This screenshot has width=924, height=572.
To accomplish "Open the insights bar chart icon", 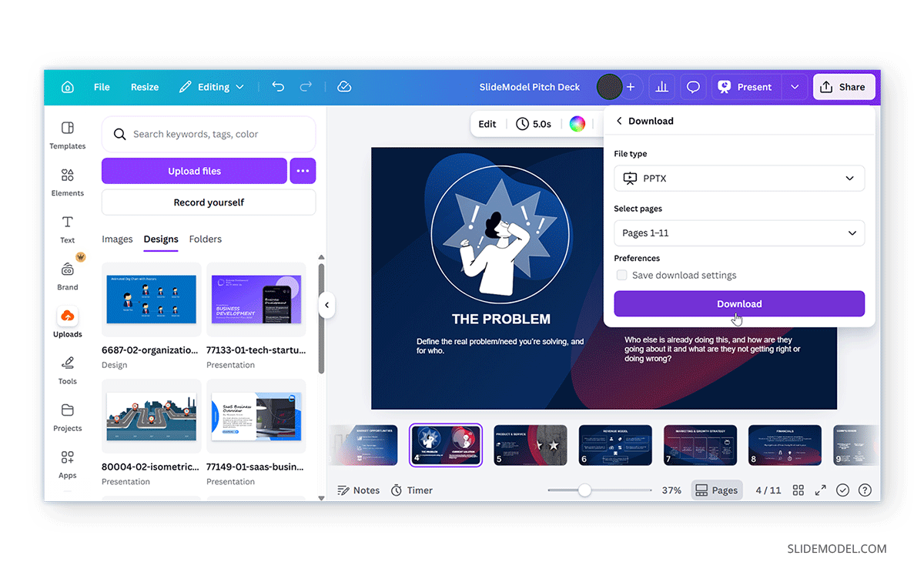I will (x=661, y=87).
